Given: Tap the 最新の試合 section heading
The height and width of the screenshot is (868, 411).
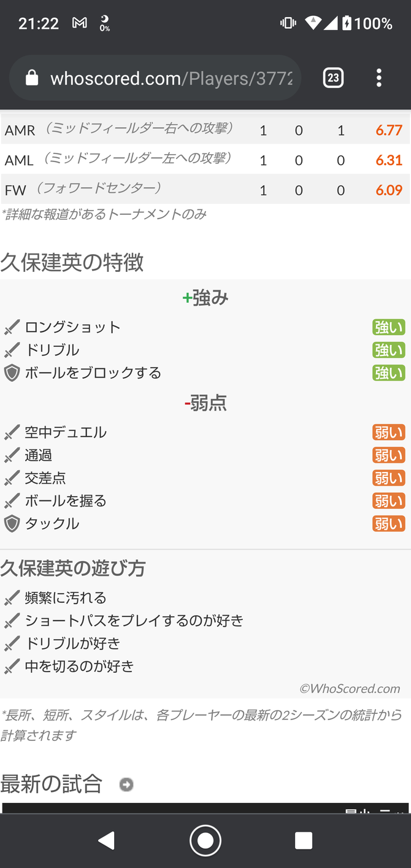Looking at the screenshot, I should (x=52, y=784).
